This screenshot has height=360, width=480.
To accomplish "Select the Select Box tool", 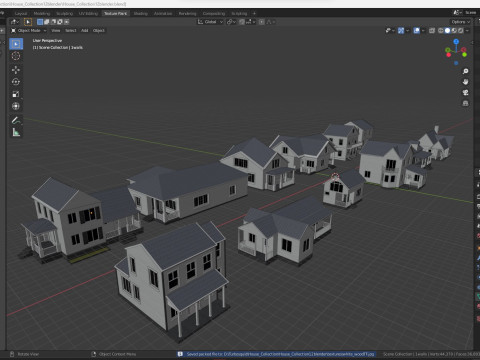I will point(16,44).
